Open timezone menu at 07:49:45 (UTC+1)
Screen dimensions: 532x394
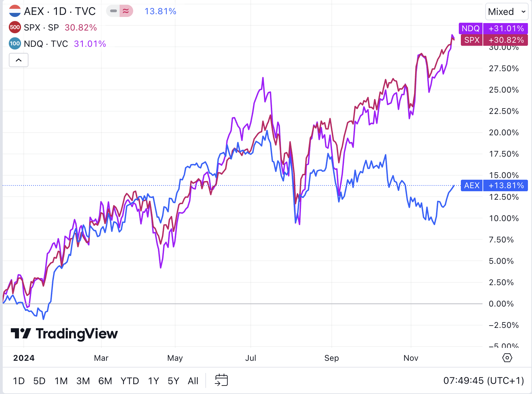(x=484, y=381)
